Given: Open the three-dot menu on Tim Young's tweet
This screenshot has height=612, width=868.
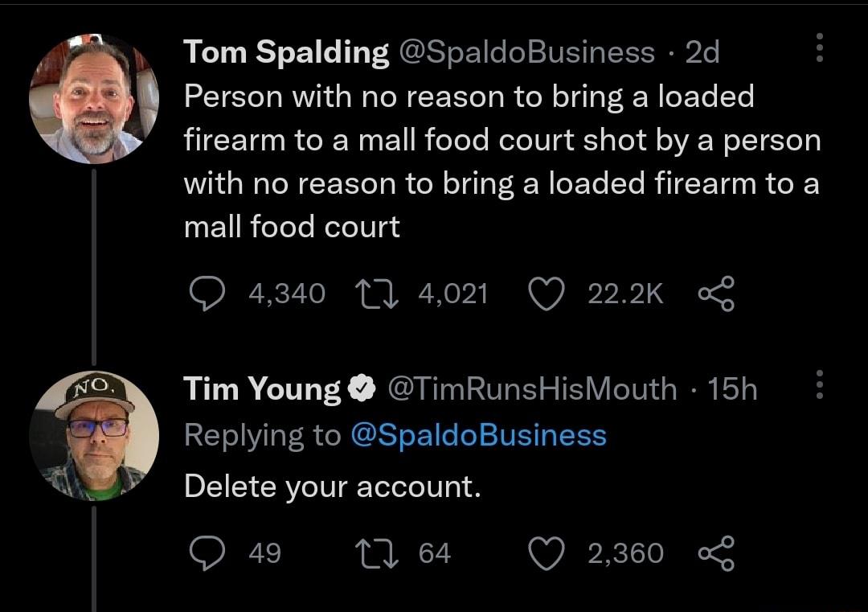Looking at the screenshot, I should 819,386.
